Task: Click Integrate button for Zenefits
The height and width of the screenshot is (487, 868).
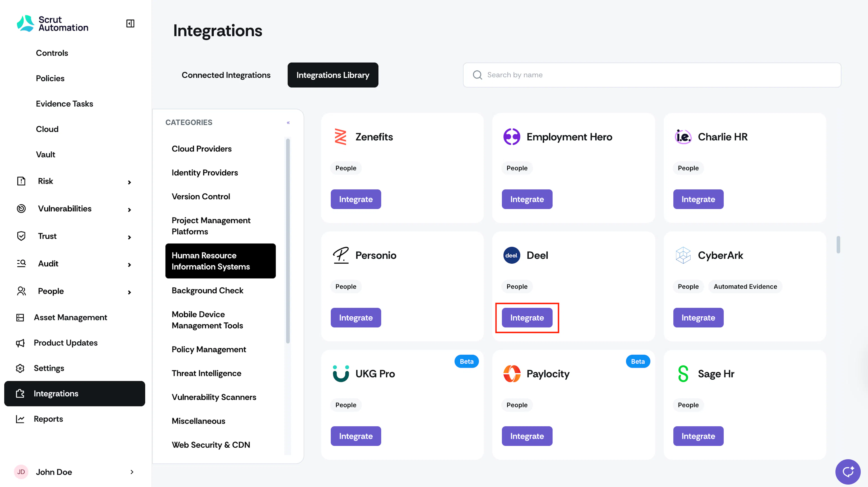Action: [x=356, y=199]
